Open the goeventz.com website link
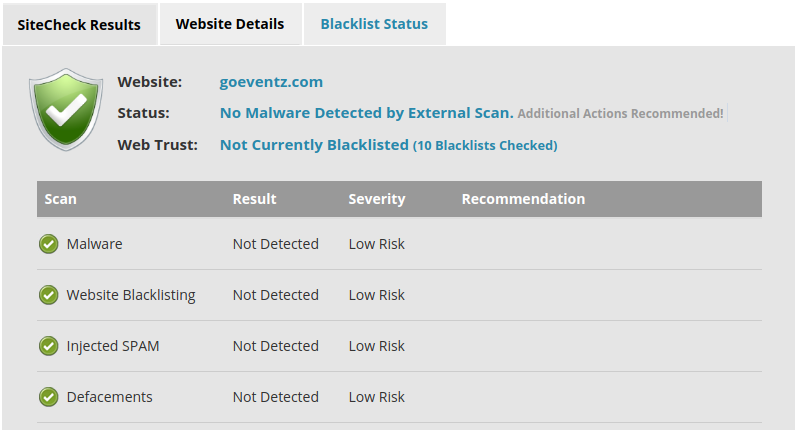The width and height of the screenshot is (795, 430). [x=271, y=82]
